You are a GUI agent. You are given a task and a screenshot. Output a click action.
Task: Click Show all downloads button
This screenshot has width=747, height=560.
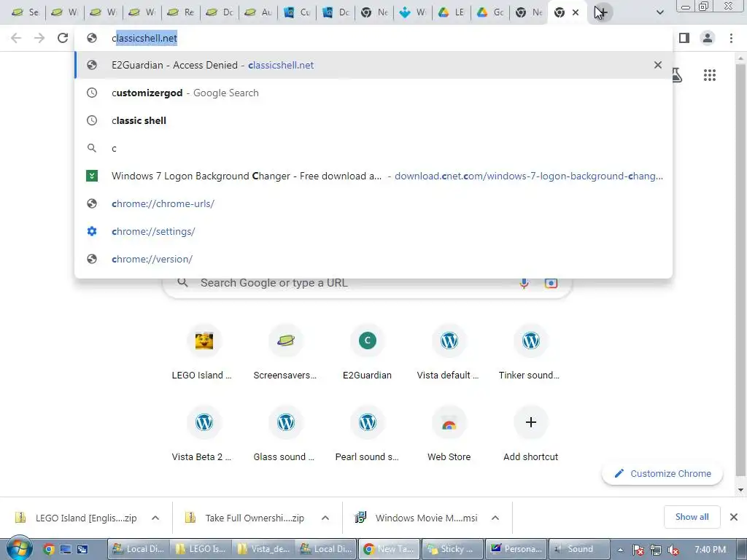point(692,517)
